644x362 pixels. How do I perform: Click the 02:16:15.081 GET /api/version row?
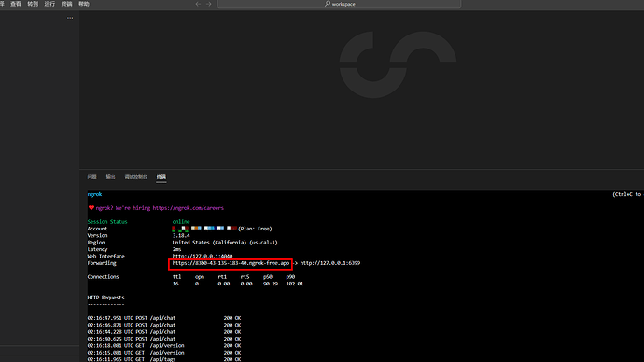pyautogui.click(x=164, y=353)
